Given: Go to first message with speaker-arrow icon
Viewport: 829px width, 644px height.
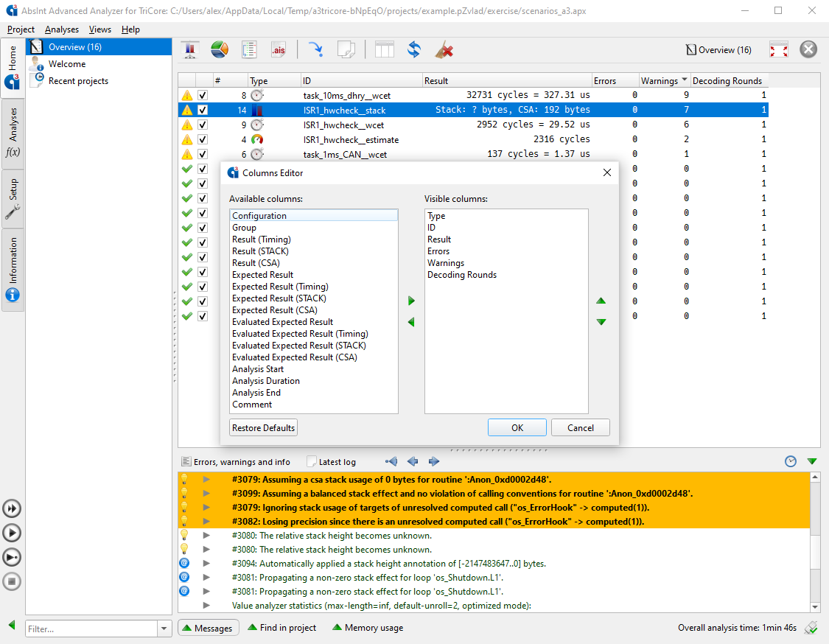Looking at the screenshot, I should 391,461.
